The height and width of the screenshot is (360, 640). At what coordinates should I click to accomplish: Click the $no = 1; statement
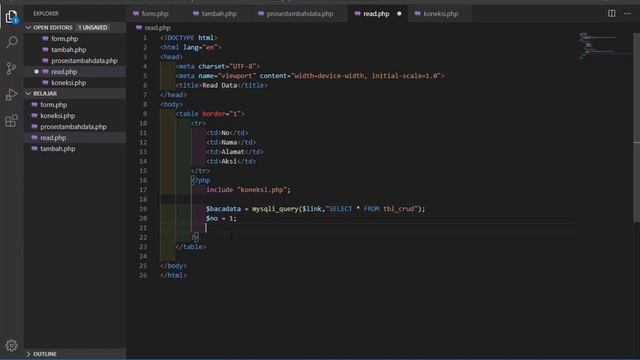pos(221,218)
